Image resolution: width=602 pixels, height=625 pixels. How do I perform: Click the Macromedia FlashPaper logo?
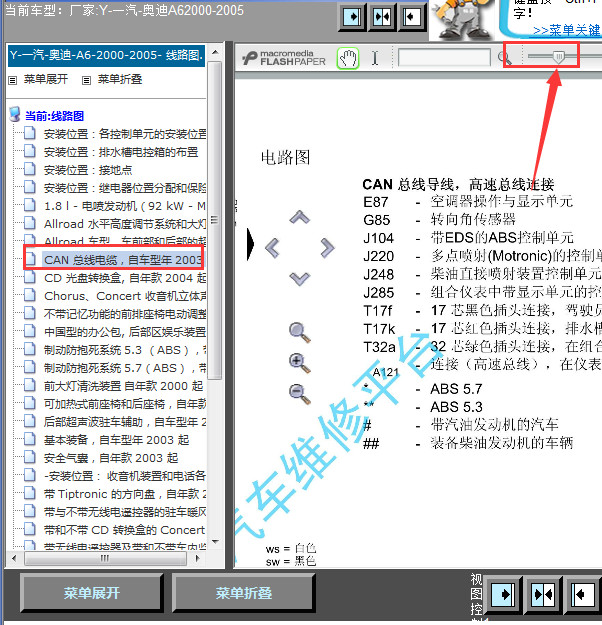tap(284, 58)
